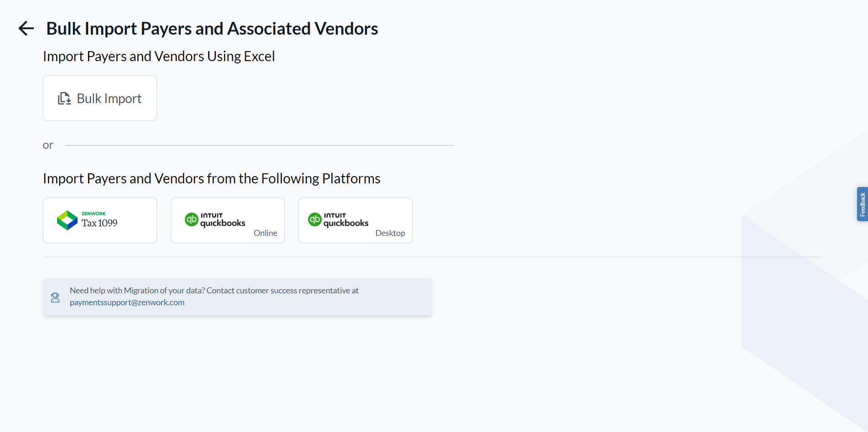The height and width of the screenshot is (432, 868).
Task: Click the Online label on QuickBooks card
Action: click(x=265, y=233)
